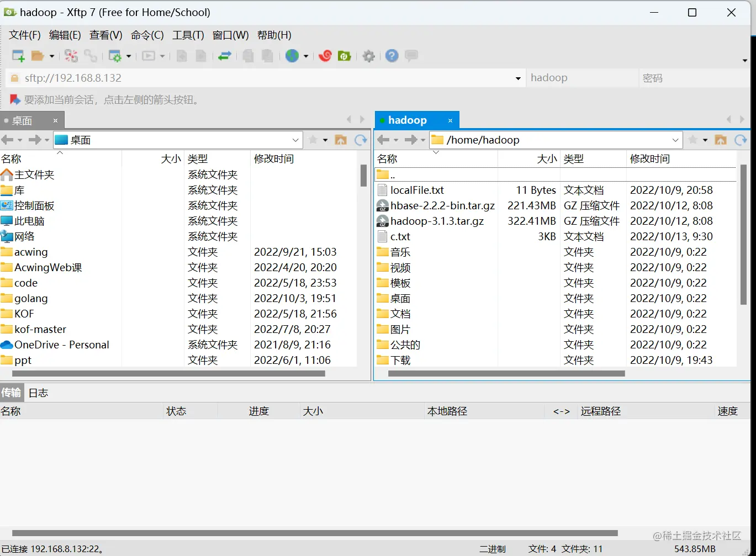Open the 工具(T) menu
The image size is (756, 556).
click(x=188, y=35)
